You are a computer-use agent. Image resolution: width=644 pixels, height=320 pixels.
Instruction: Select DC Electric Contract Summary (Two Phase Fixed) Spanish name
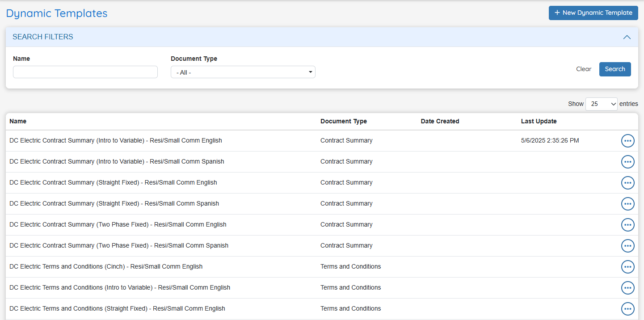119,245
